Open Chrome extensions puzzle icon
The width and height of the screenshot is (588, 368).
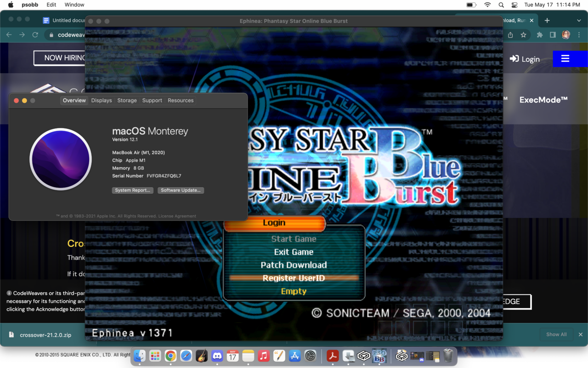click(x=540, y=35)
